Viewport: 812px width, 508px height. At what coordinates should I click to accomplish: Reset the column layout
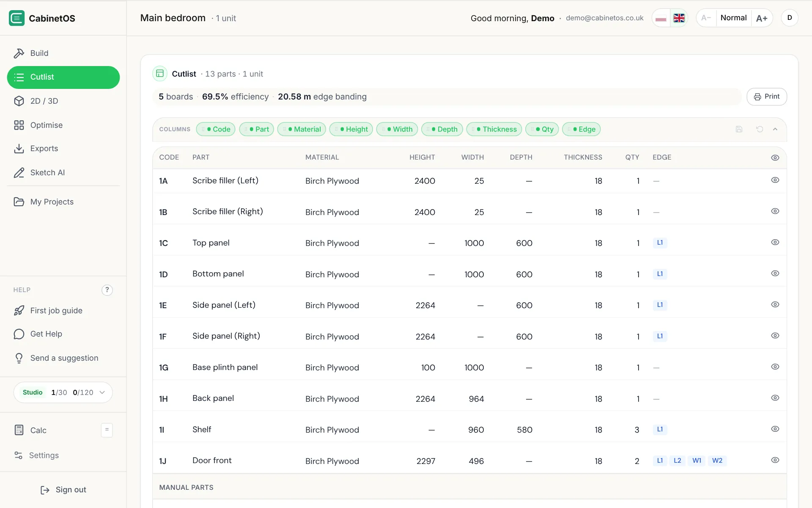tap(760, 130)
